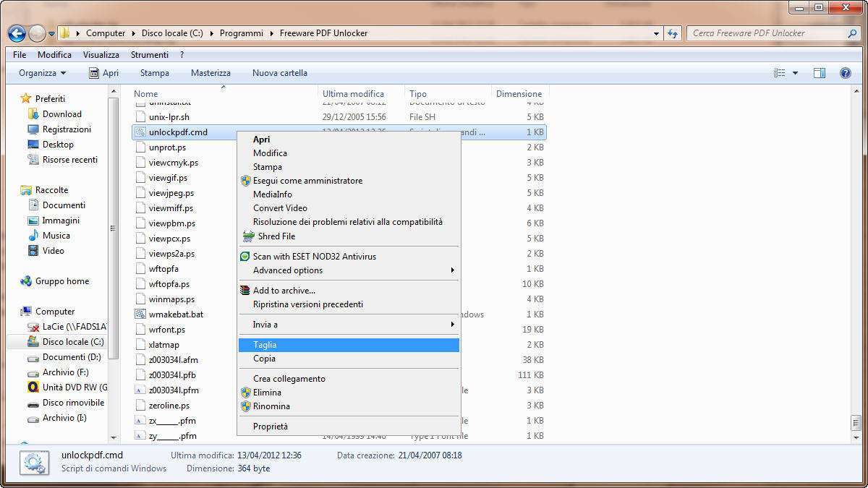
Task: Select Documenti (D:) in navigation pane
Action: click(71, 357)
